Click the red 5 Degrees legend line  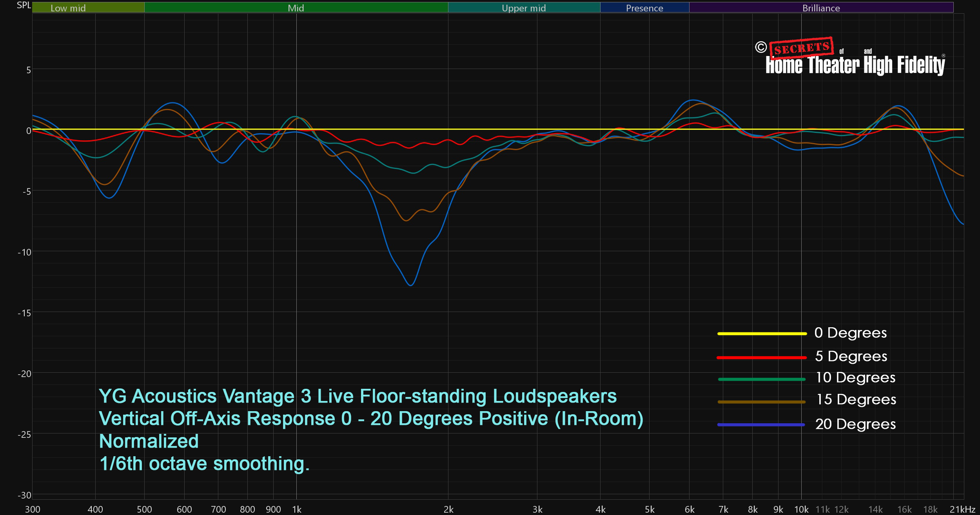[x=762, y=357]
